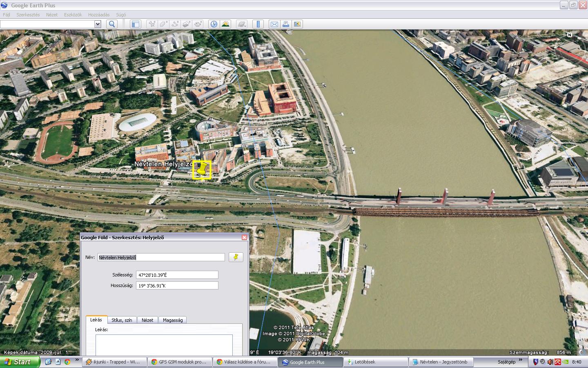
Task: Click into the search input field
Action: click(47, 24)
